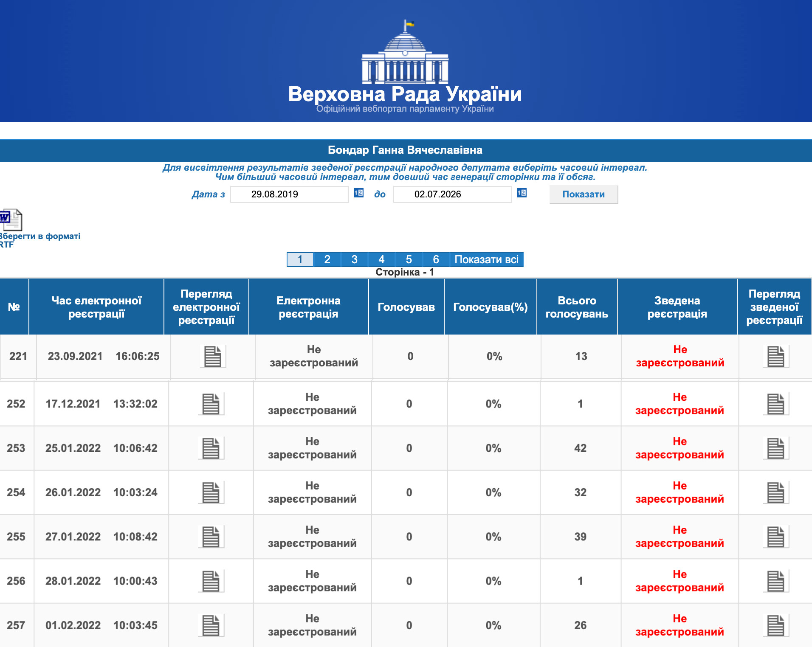
Task: Click 'Всього голосувань' column header
Action: [577, 307]
